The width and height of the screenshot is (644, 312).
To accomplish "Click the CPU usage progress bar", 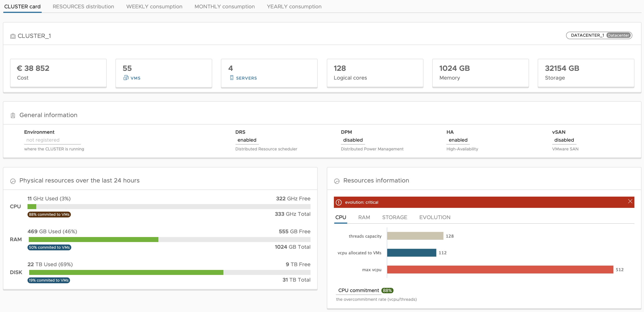I will click(169, 207).
